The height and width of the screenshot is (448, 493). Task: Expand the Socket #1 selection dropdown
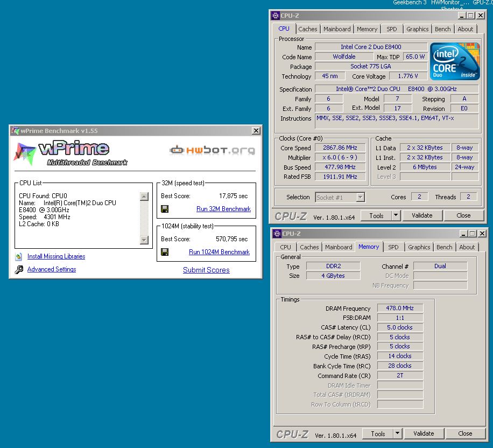point(361,197)
